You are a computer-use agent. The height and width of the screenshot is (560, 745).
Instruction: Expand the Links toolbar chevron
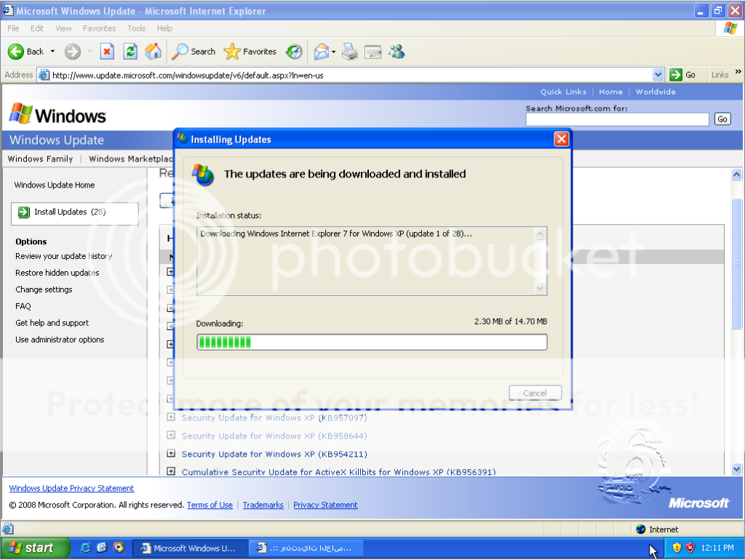click(x=738, y=73)
